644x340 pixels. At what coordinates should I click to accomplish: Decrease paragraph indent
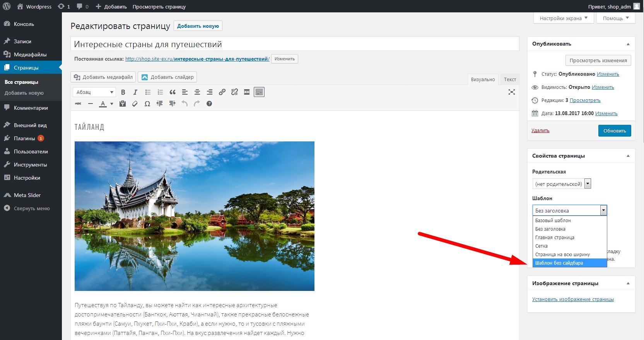pos(160,104)
